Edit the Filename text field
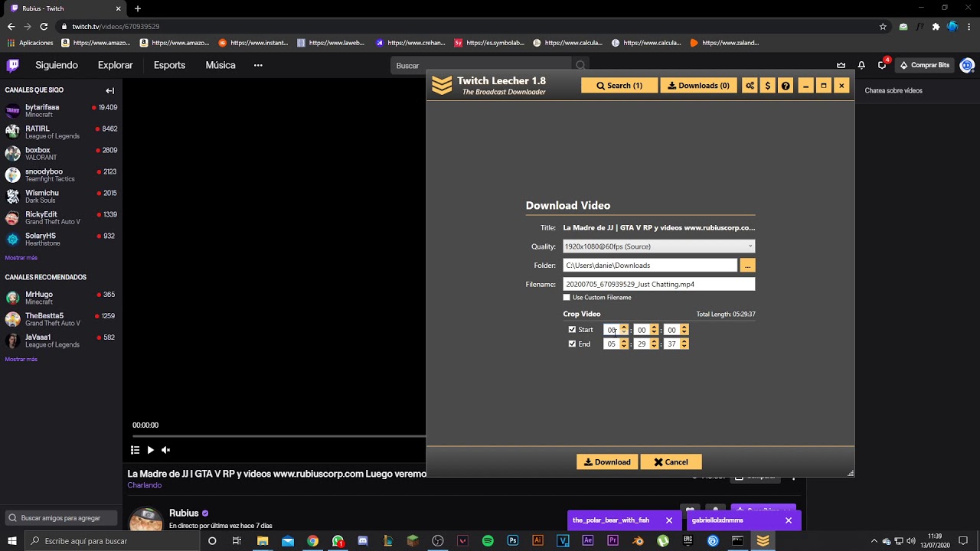Screen dimensions: 980x551 658,284
